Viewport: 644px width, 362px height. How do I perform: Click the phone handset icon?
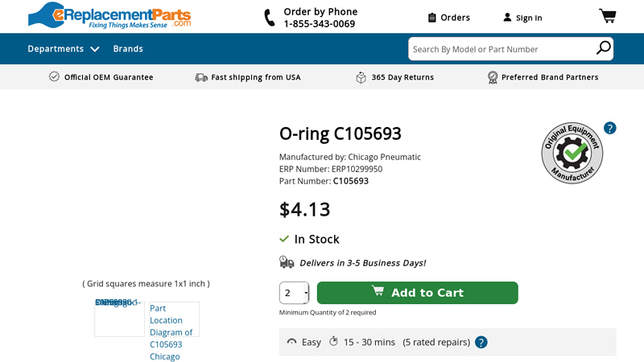pyautogui.click(x=270, y=18)
